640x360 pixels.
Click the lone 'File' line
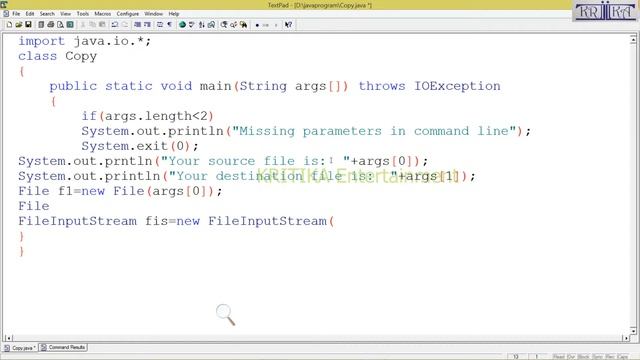click(x=34, y=206)
